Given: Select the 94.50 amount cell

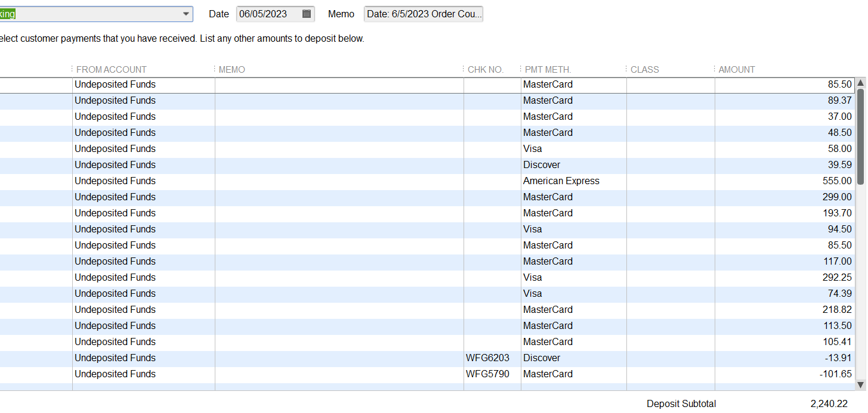Looking at the screenshot, I should tap(784, 229).
